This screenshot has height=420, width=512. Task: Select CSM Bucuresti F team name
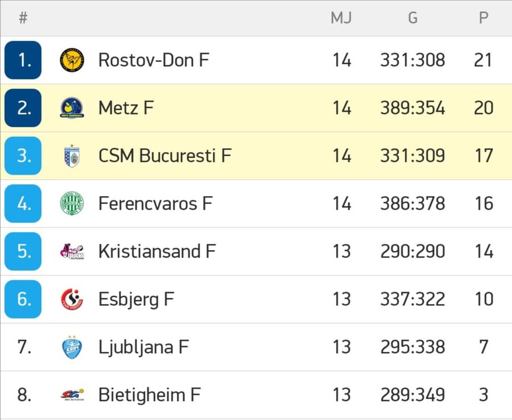click(x=165, y=156)
